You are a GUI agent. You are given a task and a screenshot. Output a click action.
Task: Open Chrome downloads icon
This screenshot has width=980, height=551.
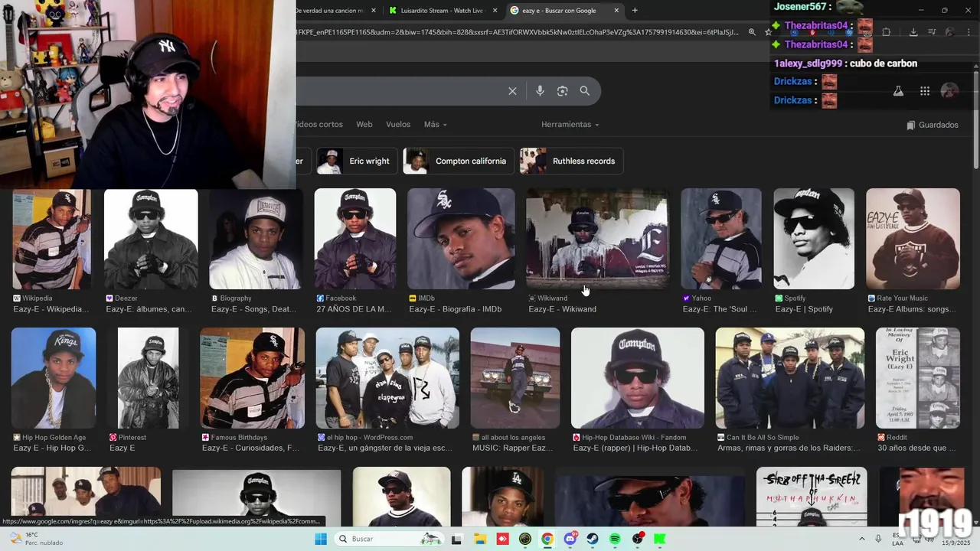tap(913, 32)
